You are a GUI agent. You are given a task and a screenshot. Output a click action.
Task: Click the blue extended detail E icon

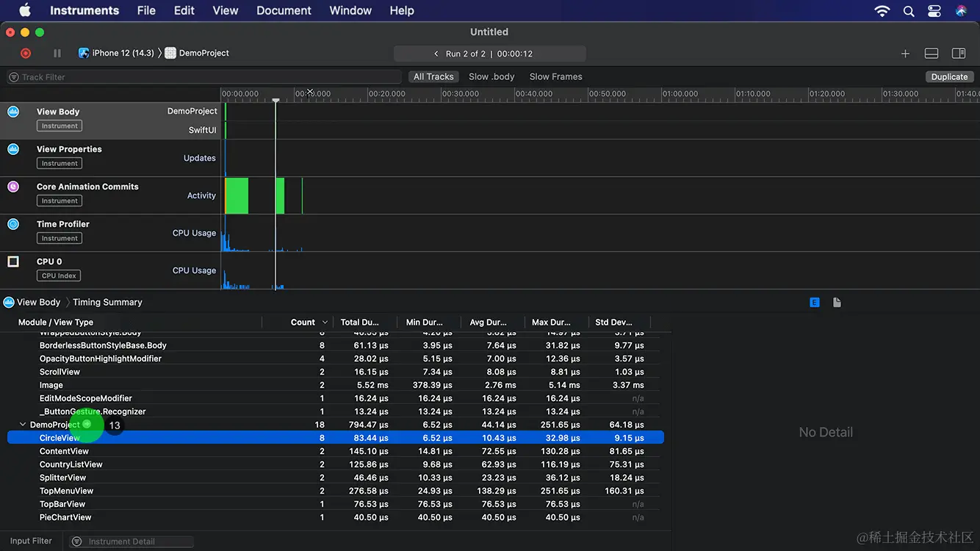tap(814, 302)
